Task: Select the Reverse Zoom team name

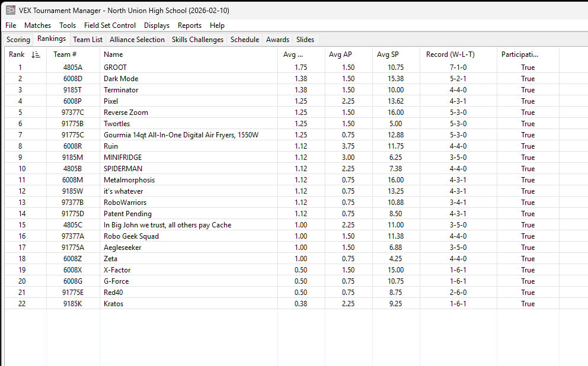Action: point(126,113)
